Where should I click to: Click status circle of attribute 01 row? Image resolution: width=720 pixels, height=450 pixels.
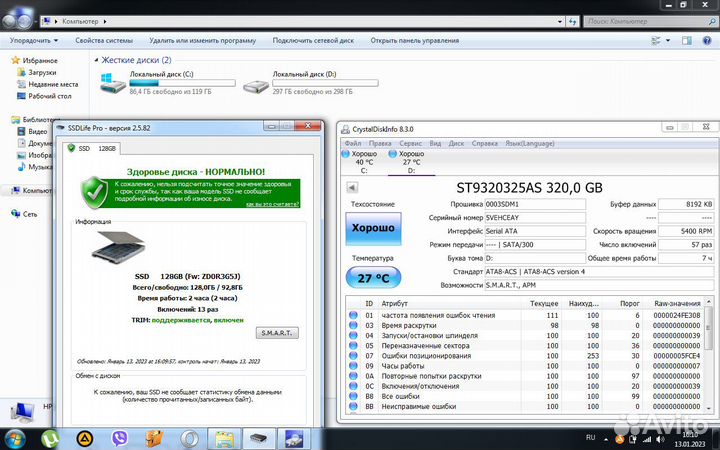(x=353, y=315)
